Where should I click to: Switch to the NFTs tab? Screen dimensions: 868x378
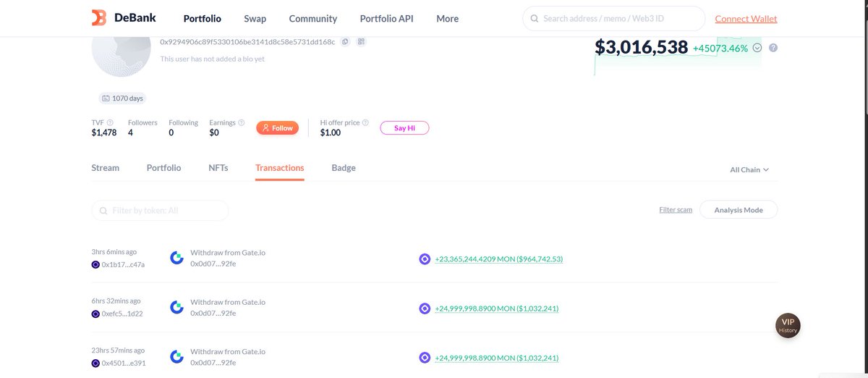click(218, 167)
